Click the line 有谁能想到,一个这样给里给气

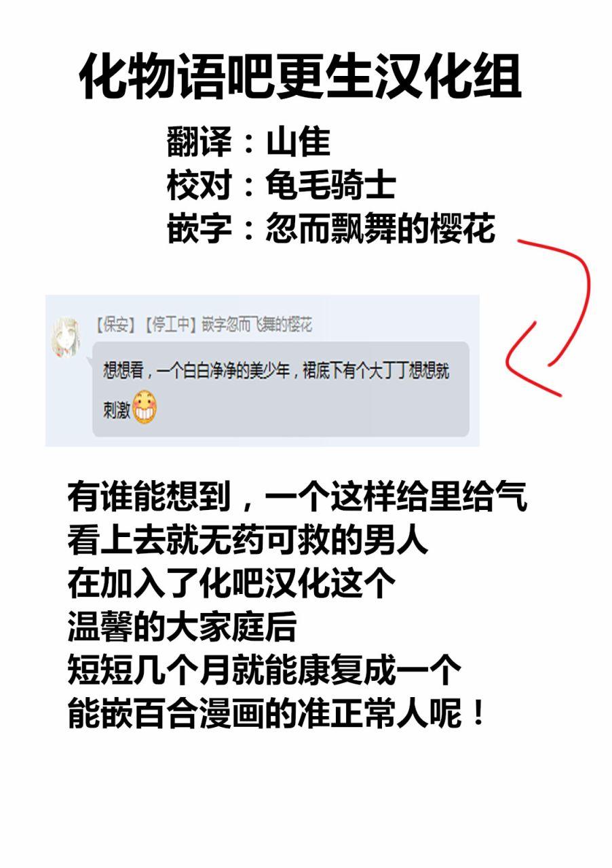[x=297, y=498]
